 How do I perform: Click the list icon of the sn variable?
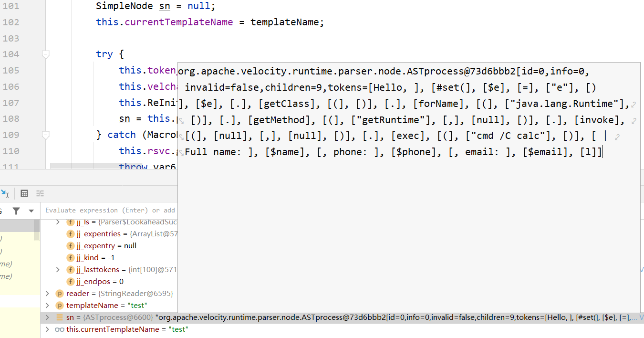(60, 317)
